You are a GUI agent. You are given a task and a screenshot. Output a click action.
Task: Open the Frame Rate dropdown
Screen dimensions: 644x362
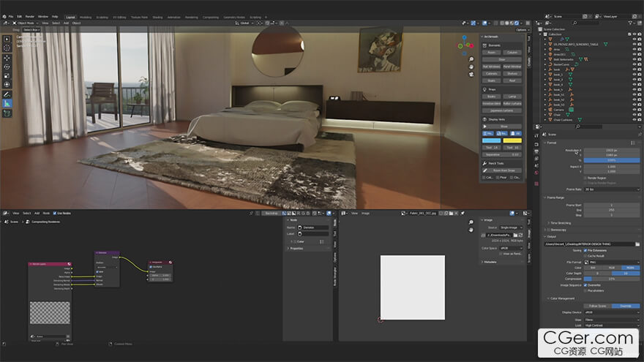612,189
